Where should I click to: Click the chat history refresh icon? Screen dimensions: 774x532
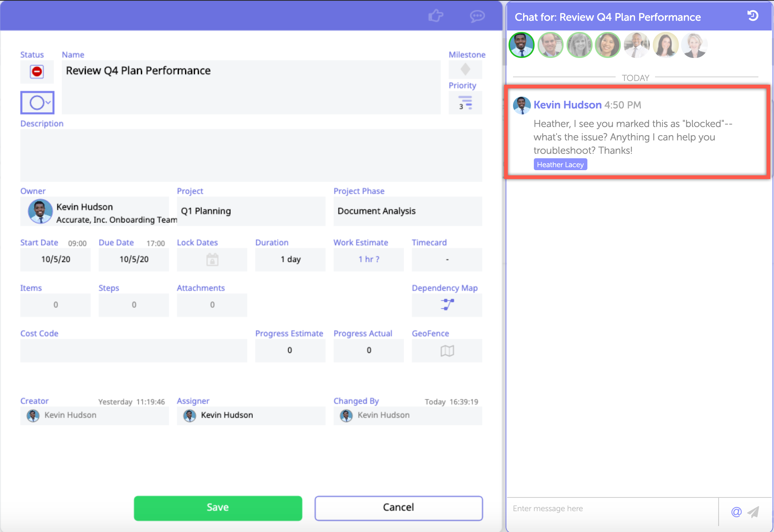pos(753,16)
